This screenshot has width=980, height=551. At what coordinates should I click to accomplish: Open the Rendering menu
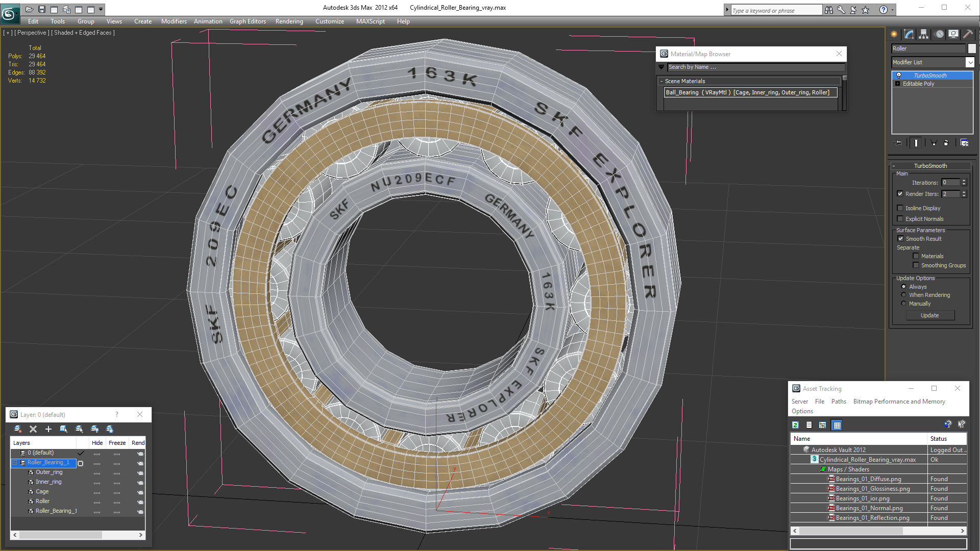289,21
